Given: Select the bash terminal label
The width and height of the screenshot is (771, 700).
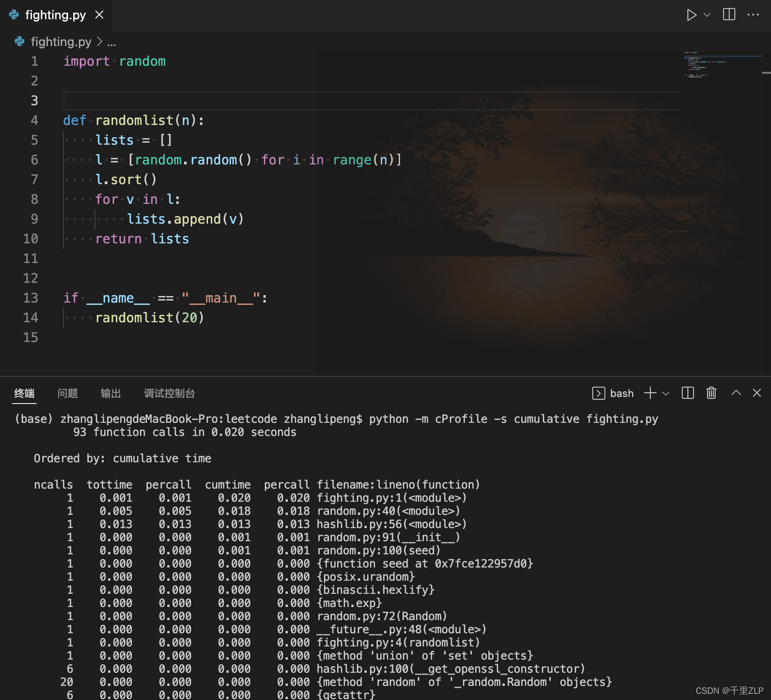Looking at the screenshot, I should 622,393.
